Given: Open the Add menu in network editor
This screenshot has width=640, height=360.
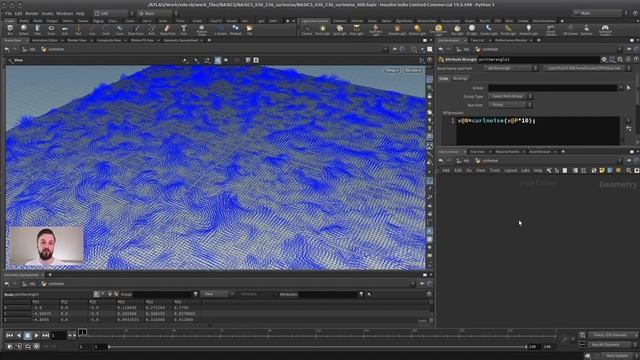Looking at the screenshot, I should 446,171.
